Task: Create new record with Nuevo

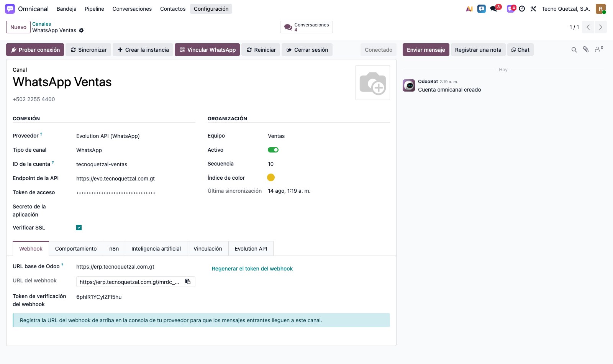Action: pyautogui.click(x=18, y=27)
